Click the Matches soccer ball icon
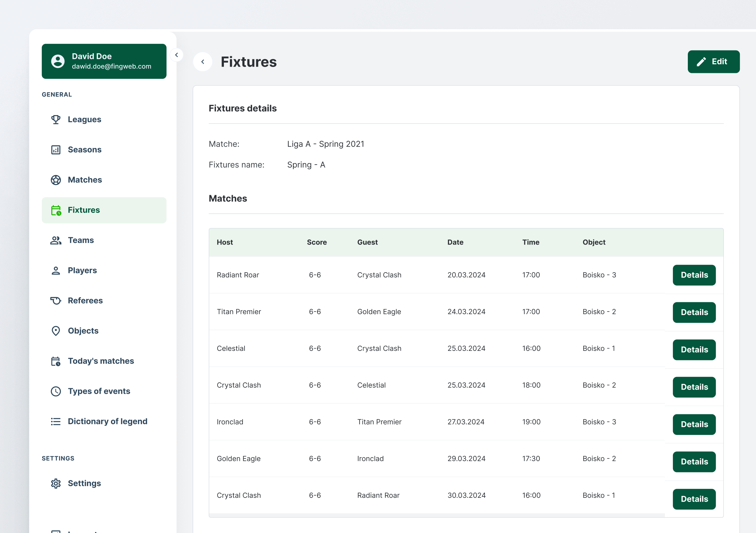756x533 pixels. (55, 180)
